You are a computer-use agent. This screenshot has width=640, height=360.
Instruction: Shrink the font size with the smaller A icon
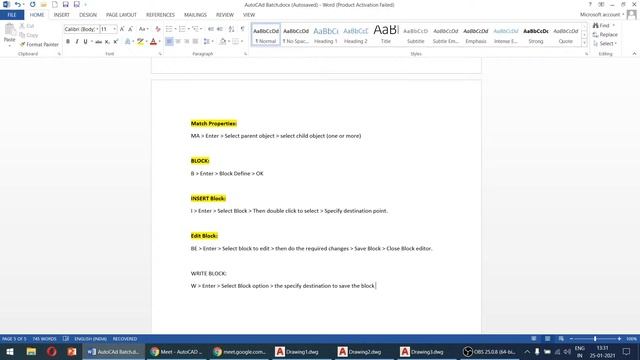point(131,29)
